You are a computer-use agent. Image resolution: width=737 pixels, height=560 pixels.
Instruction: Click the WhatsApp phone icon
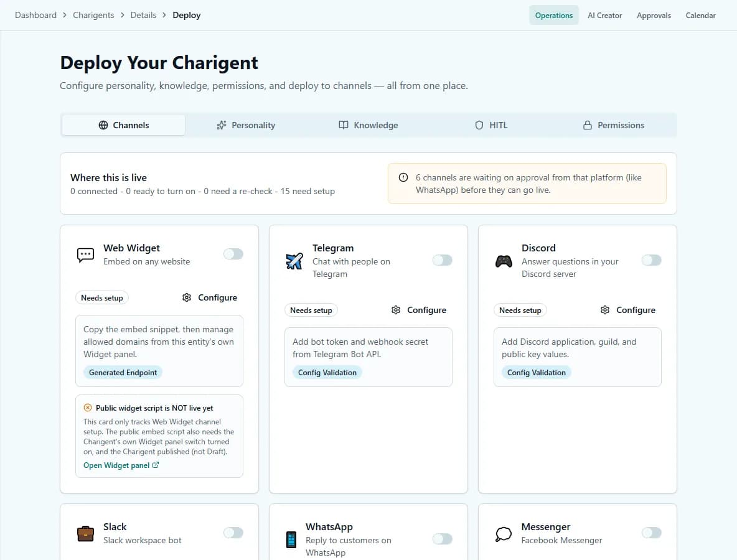click(291, 539)
